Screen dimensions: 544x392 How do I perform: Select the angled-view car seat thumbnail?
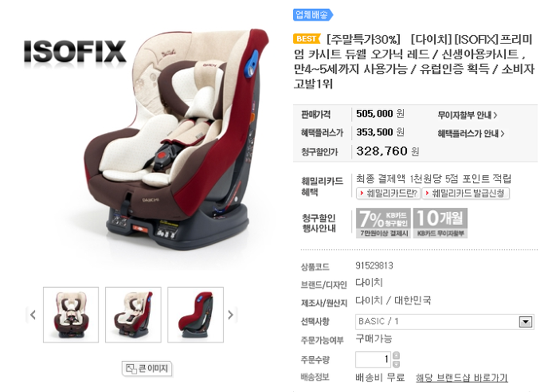click(x=133, y=315)
